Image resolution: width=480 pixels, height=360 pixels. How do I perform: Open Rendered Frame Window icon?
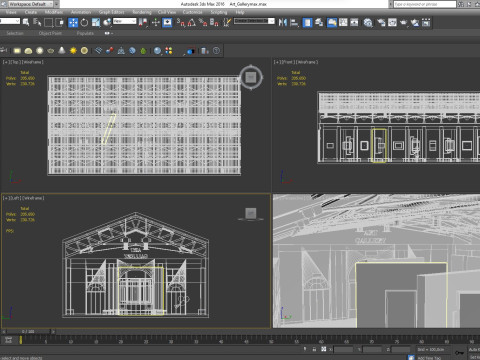[x=392, y=22]
